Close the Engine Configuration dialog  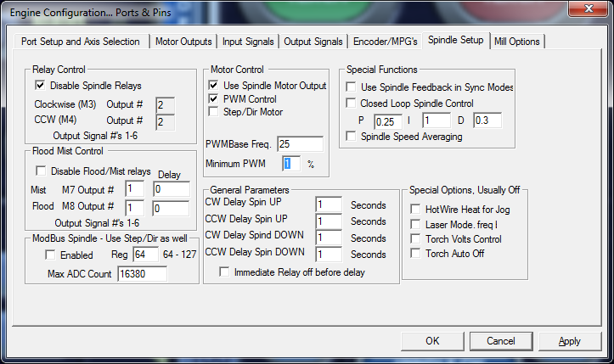(x=588, y=10)
